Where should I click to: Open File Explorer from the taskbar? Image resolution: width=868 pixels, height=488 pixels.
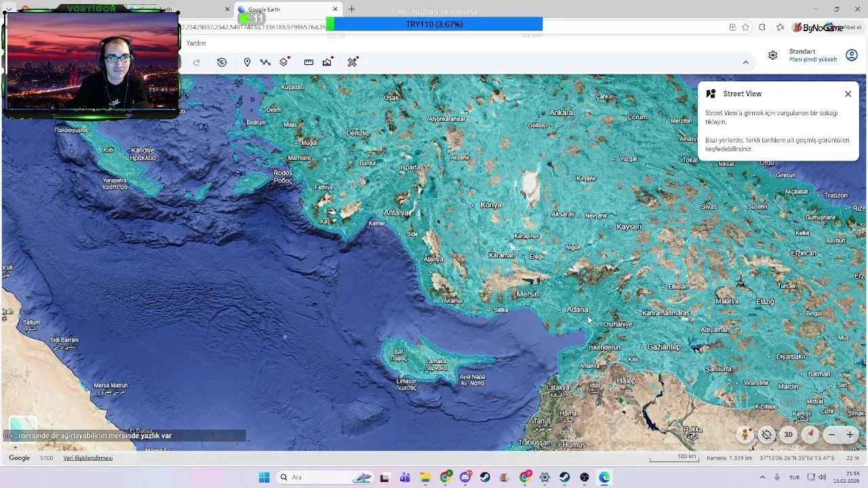click(425, 478)
